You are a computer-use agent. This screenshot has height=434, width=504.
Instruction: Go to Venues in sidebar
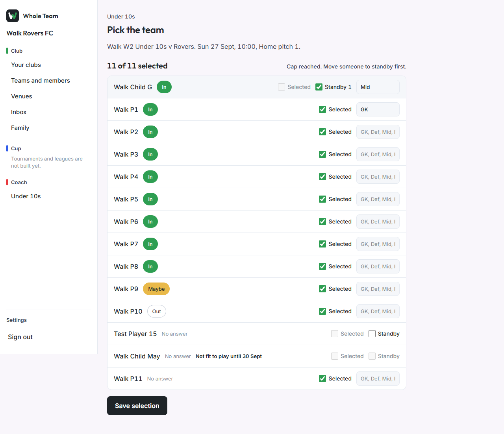click(22, 96)
